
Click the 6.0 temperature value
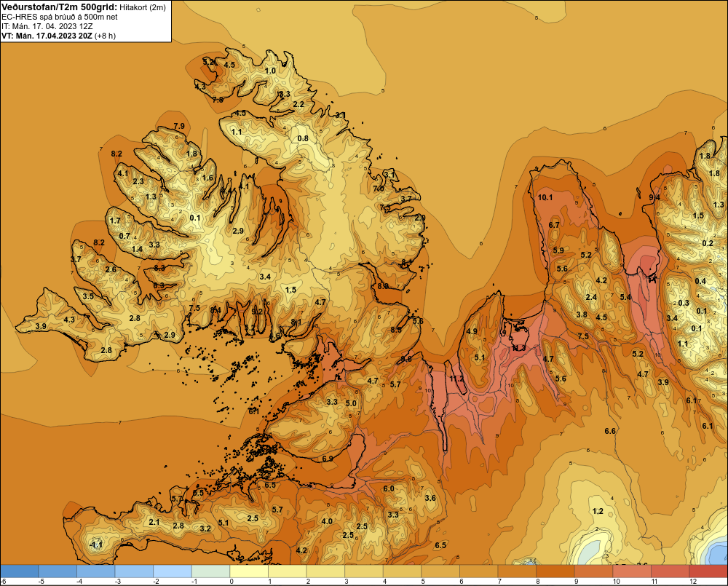coord(389,488)
